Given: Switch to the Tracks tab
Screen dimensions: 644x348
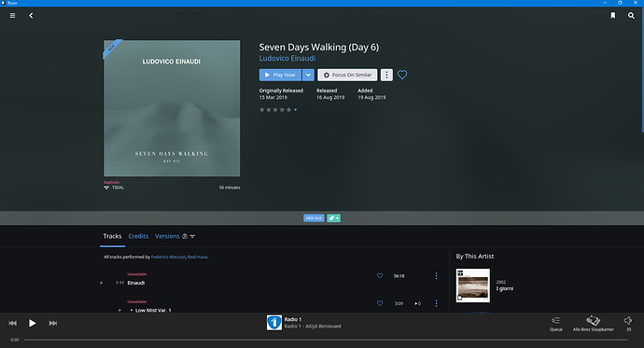Looking at the screenshot, I should (x=112, y=236).
